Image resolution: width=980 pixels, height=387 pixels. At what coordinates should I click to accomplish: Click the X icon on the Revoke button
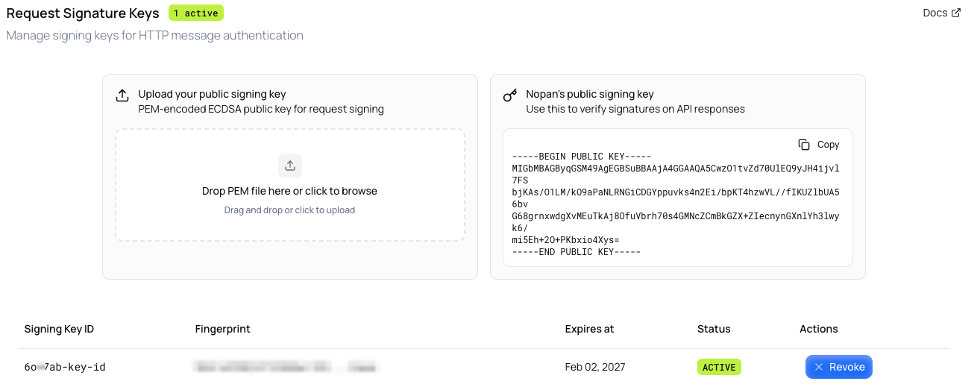click(819, 367)
